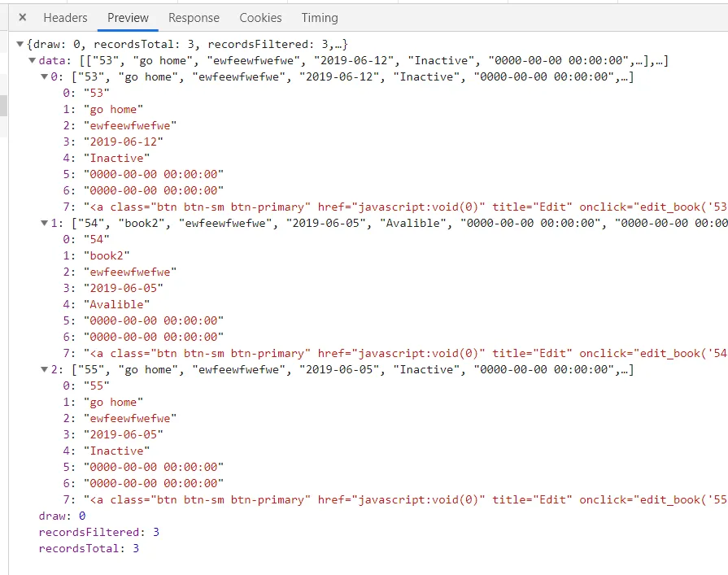
Task: Click the "book2" value
Action: (107, 255)
